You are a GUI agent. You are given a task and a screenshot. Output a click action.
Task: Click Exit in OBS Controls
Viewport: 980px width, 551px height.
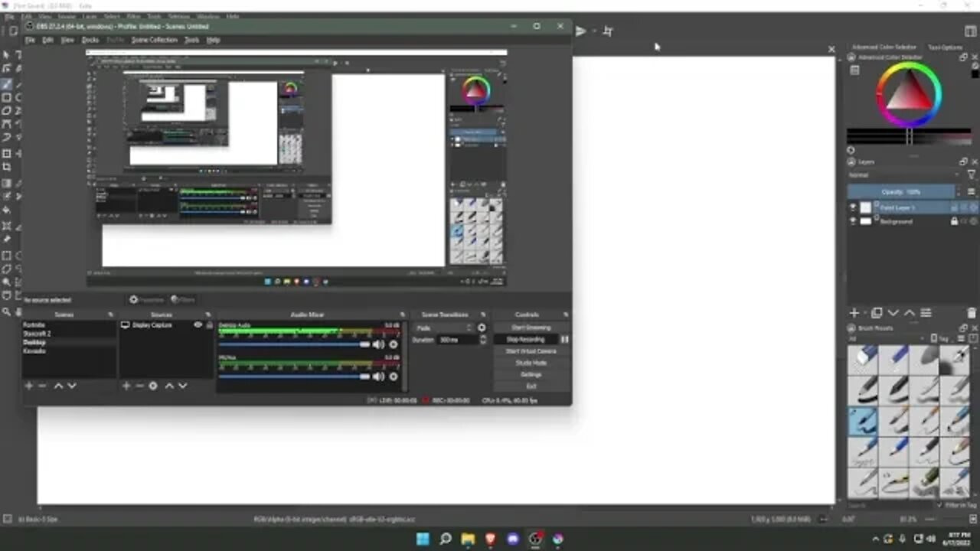point(531,386)
